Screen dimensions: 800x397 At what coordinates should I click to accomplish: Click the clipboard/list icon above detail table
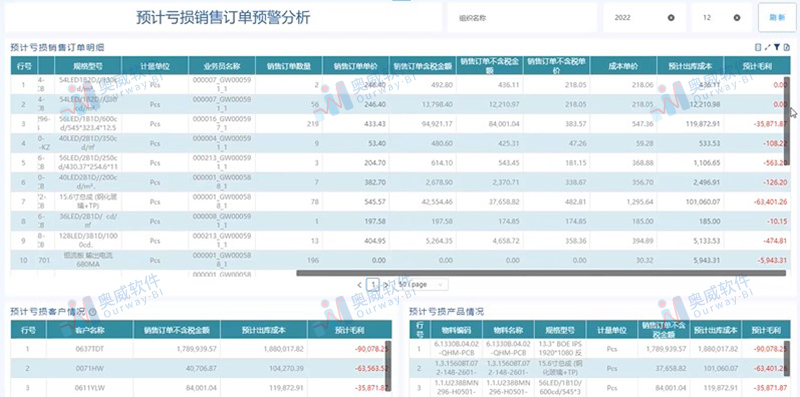[x=758, y=47]
